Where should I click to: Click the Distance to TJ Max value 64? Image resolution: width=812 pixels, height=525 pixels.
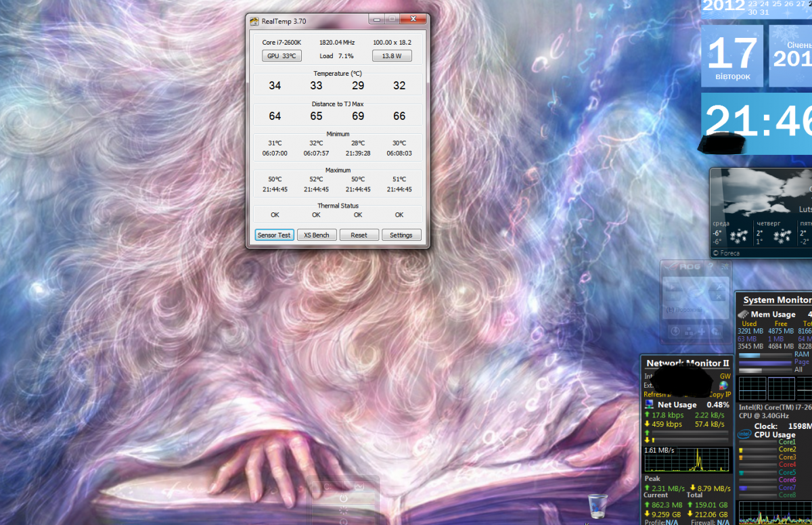275,116
